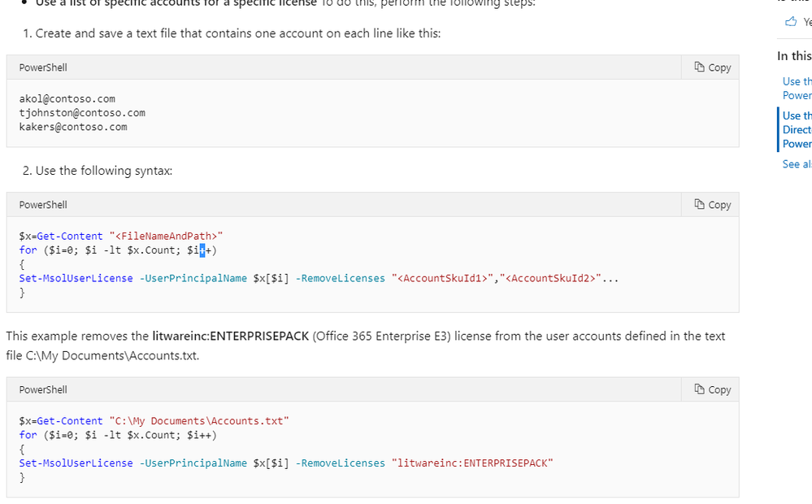Copy the syntax block containing FileNameAndPath placeholder
812x504 pixels.
click(712, 205)
